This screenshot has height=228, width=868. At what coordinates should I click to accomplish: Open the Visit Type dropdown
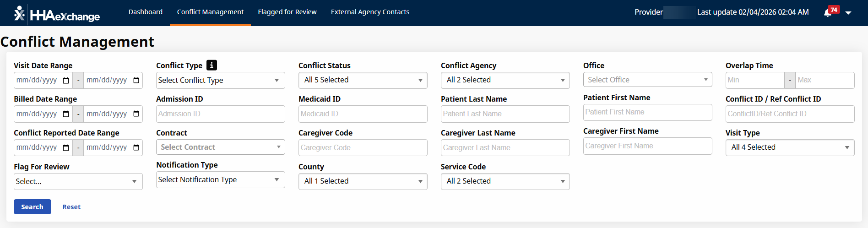(790, 147)
